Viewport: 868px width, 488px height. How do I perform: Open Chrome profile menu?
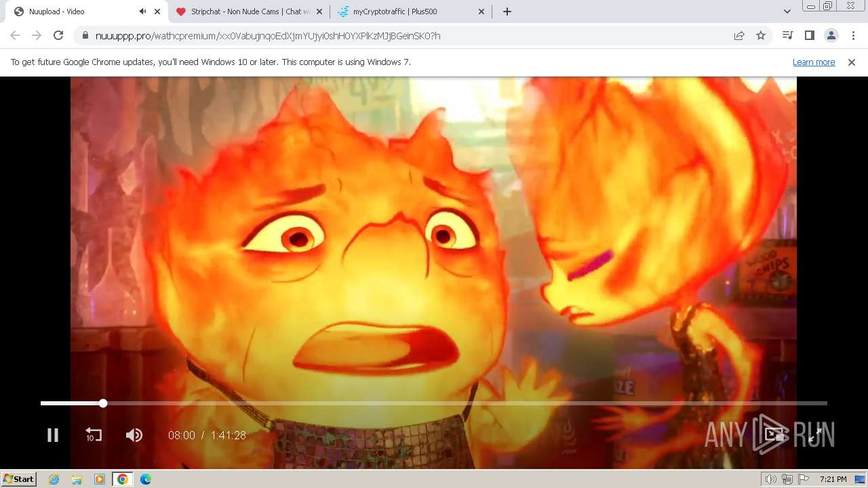tap(831, 35)
